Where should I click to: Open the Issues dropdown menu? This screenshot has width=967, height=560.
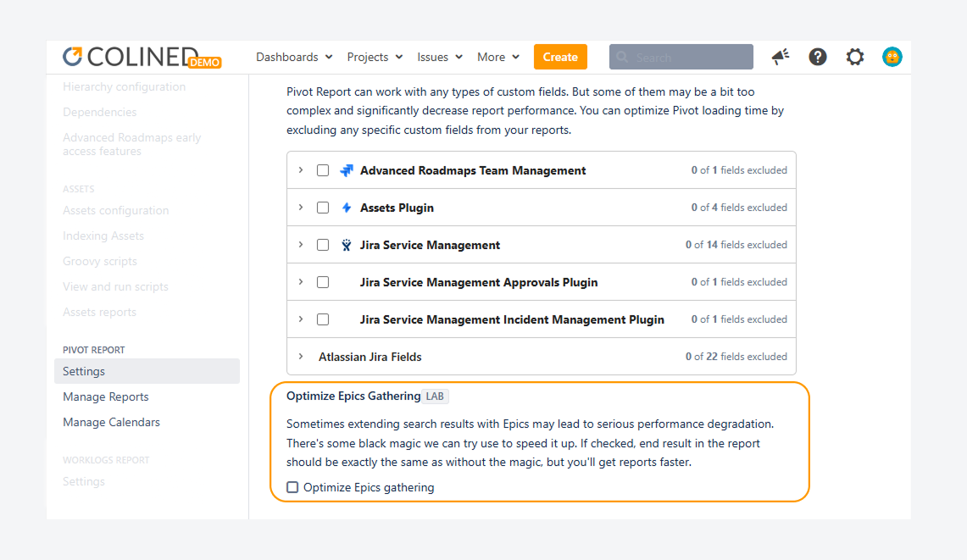(x=440, y=57)
